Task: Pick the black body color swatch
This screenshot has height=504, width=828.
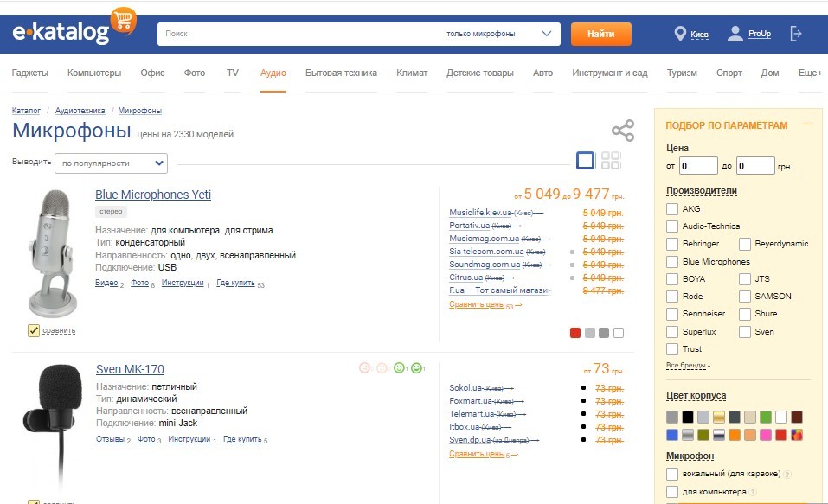Action: (x=688, y=418)
